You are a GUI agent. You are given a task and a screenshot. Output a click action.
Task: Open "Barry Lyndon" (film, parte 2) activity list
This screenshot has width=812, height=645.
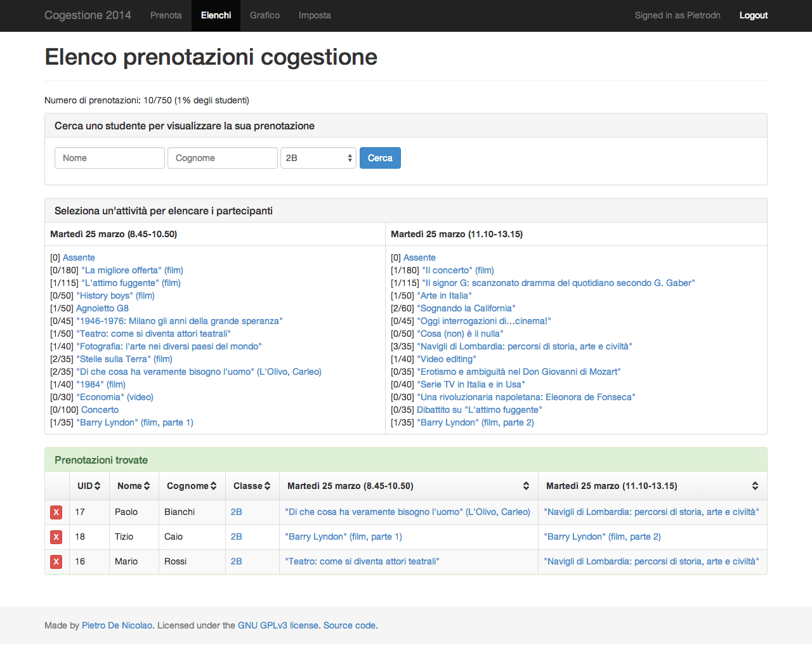click(x=475, y=422)
